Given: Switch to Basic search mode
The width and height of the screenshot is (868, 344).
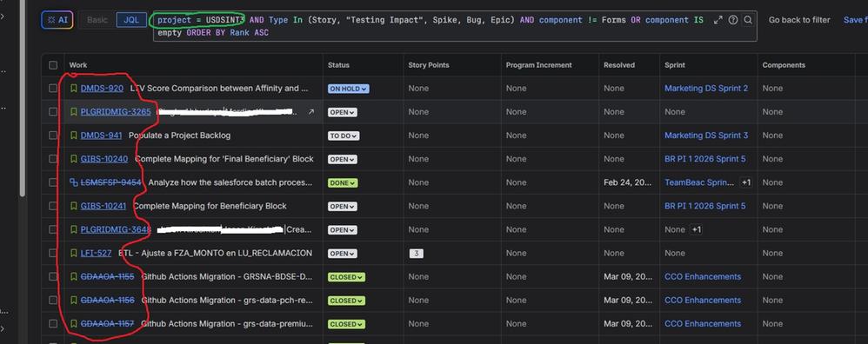Looking at the screenshot, I should [x=97, y=20].
